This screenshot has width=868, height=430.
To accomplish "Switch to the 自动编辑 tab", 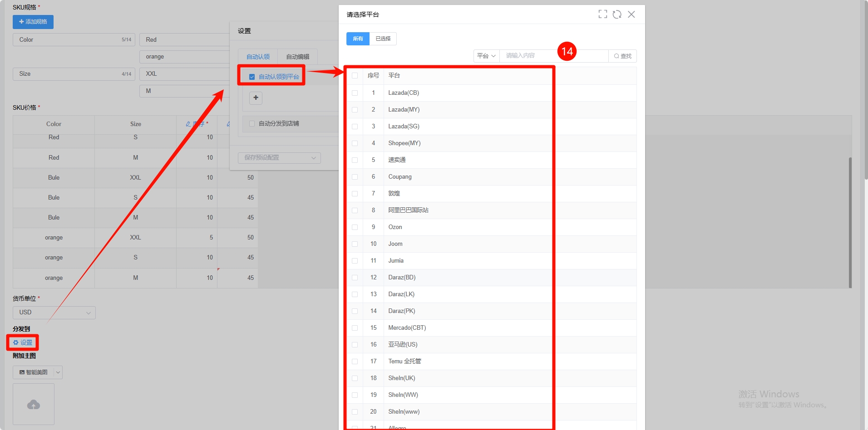I will click(297, 57).
